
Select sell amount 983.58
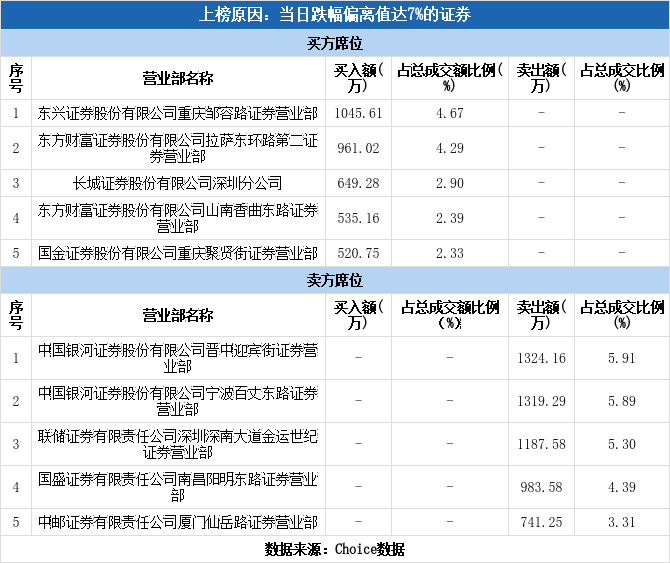pos(541,487)
